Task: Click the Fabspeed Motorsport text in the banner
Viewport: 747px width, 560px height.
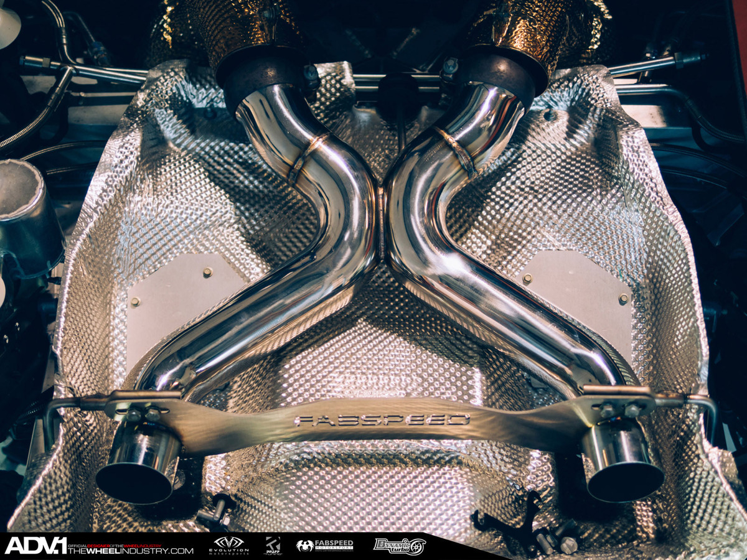Action: tap(334, 545)
